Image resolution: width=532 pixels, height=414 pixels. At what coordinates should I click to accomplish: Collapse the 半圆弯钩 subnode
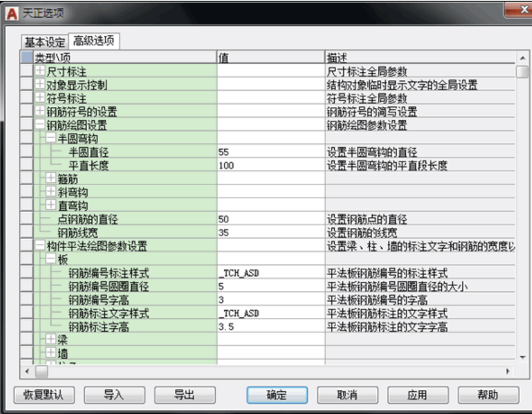50,138
